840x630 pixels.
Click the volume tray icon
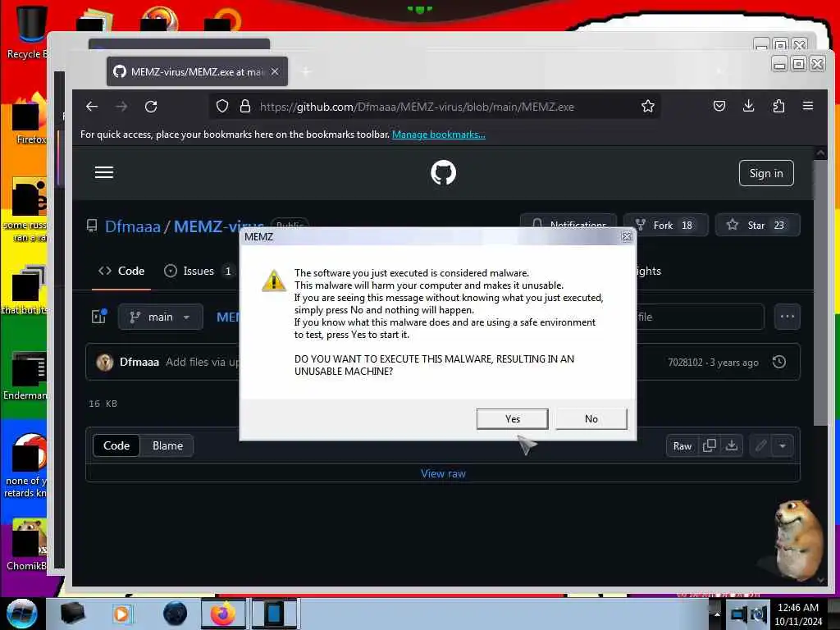[759, 614]
